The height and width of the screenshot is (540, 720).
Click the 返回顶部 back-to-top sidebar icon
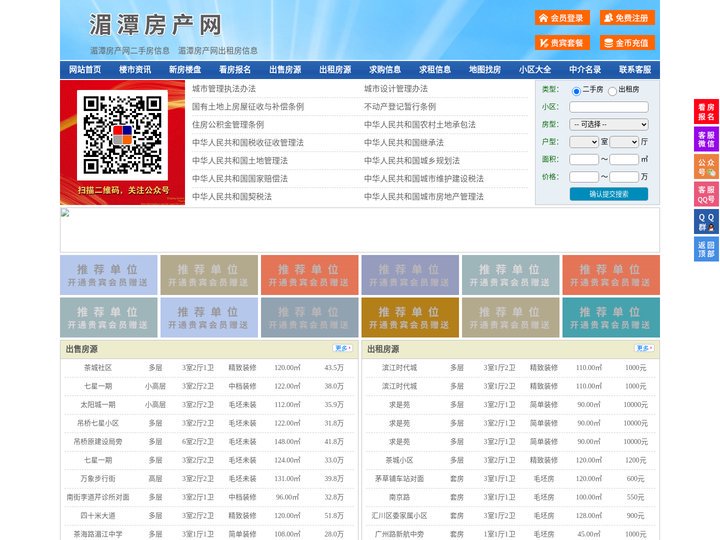tap(706, 249)
